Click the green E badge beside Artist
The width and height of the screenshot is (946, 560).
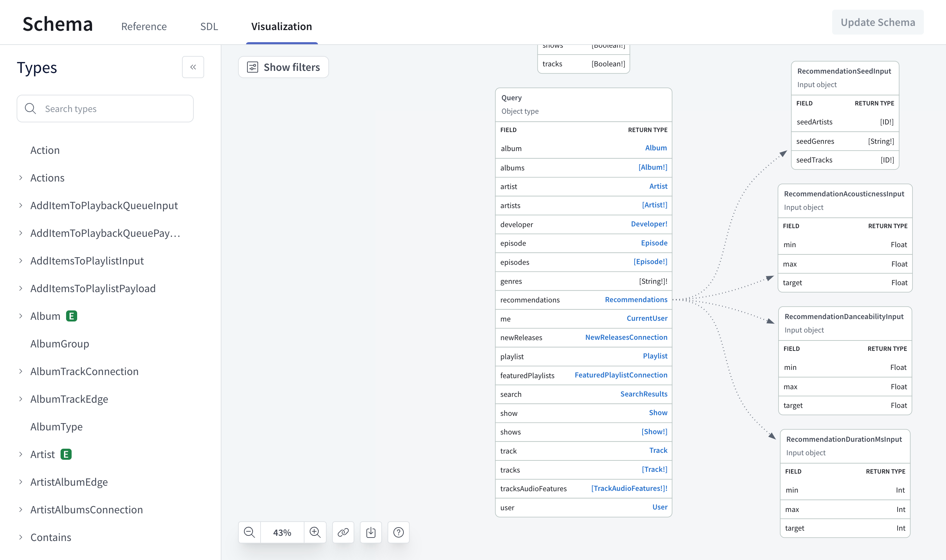click(66, 454)
